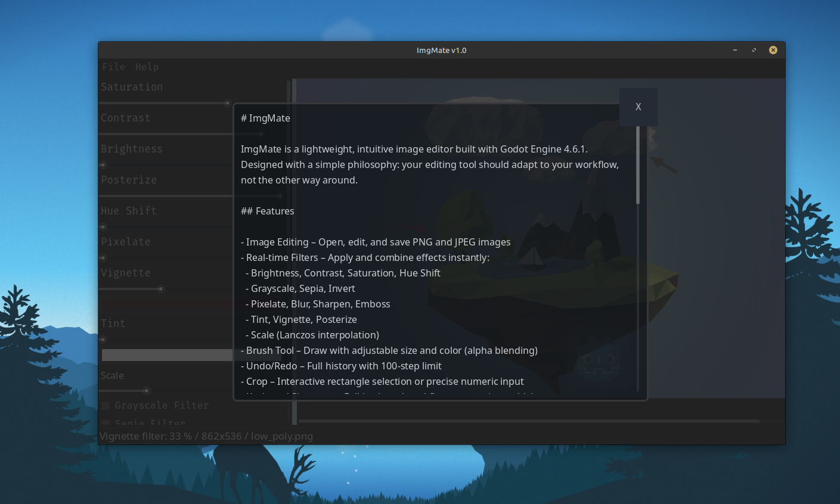The height and width of the screenshot is (504, 840).
Task: Close the ImgMate about dialog with X
Action: (638, 107)
